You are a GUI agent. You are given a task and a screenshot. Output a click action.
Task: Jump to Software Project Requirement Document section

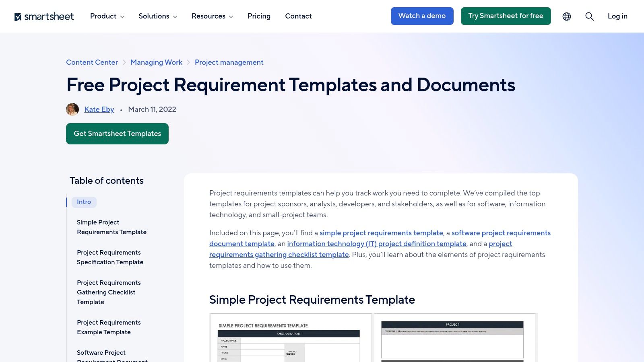point(112,356)
